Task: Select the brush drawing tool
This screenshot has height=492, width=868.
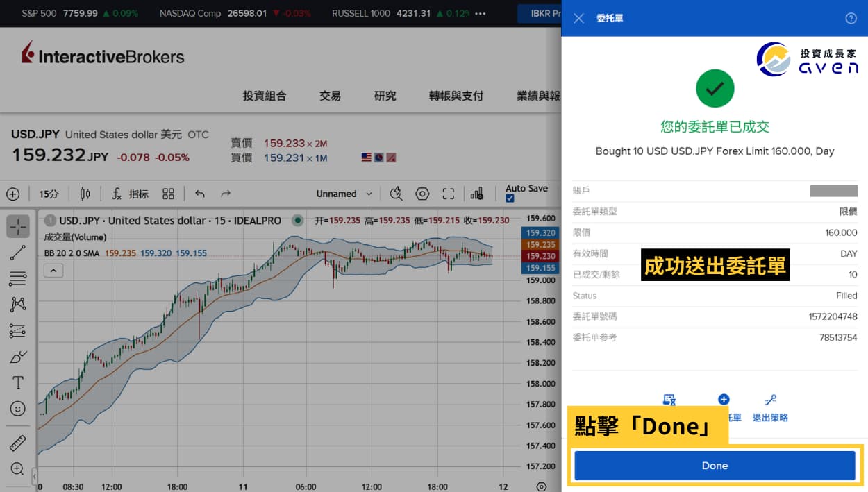Action: [18, 357]
